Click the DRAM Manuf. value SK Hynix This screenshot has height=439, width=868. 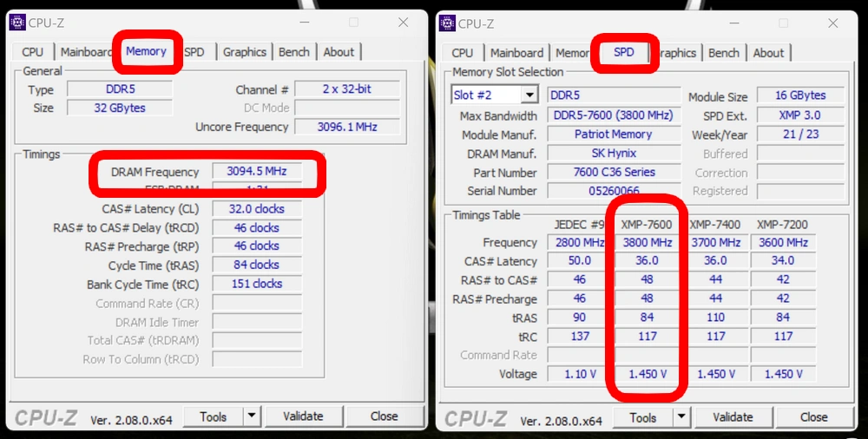(614, 153)
